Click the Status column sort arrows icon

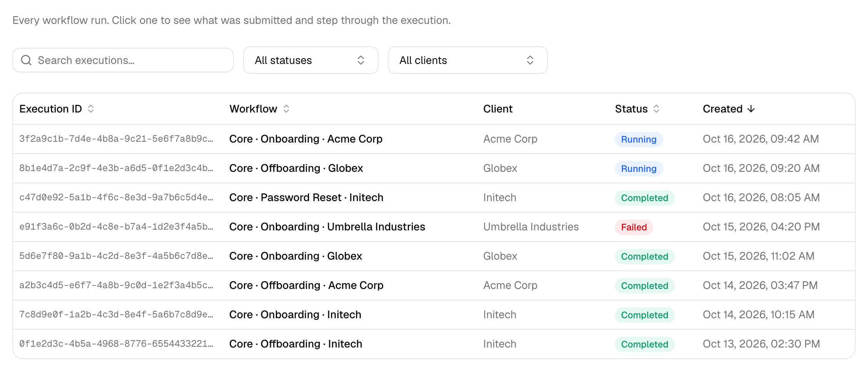tap(656, 109)
